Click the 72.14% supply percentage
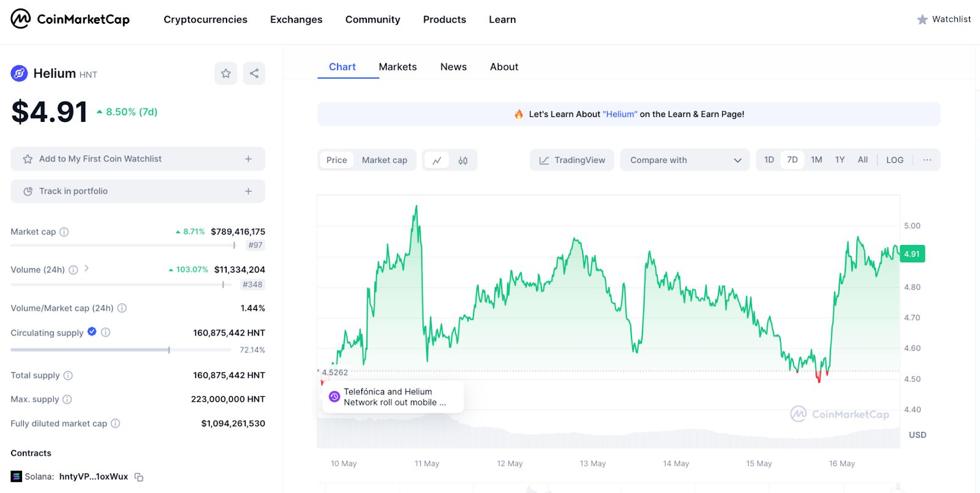 point(252,350)
